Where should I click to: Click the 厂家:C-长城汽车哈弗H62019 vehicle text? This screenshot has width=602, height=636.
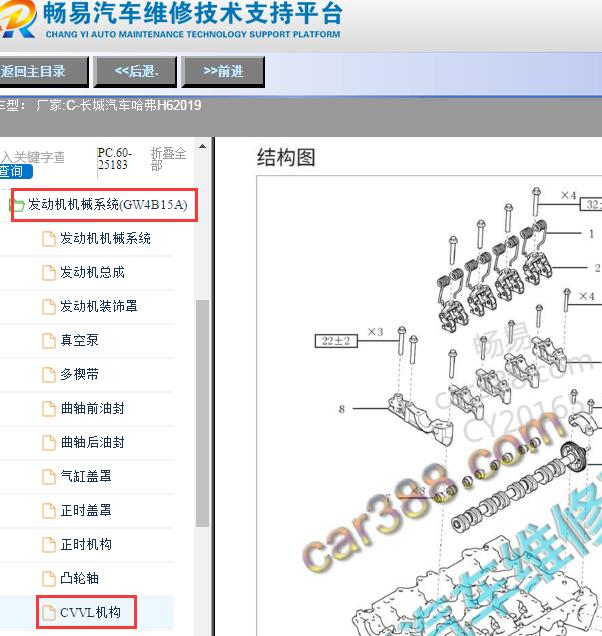(119, 106)
